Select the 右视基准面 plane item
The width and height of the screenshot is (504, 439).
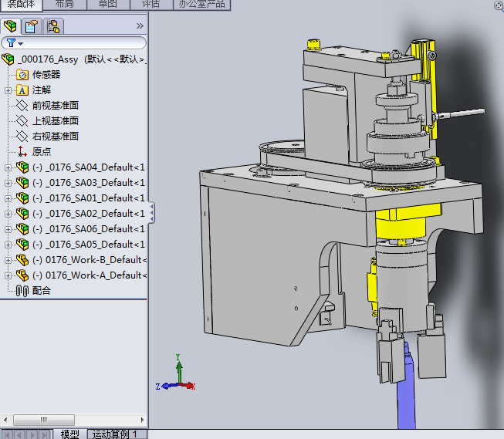pos(55,137)
